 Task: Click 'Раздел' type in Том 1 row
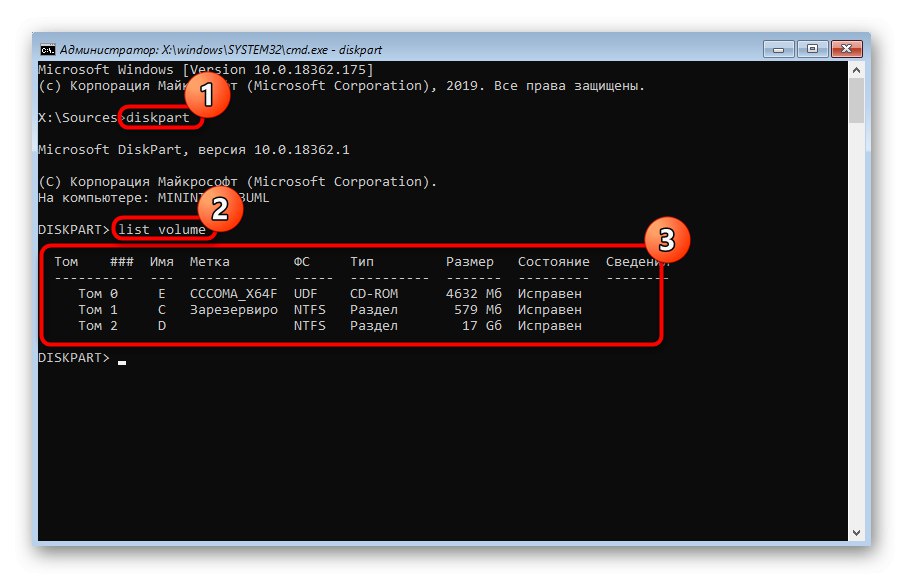(x=374, y=310)
